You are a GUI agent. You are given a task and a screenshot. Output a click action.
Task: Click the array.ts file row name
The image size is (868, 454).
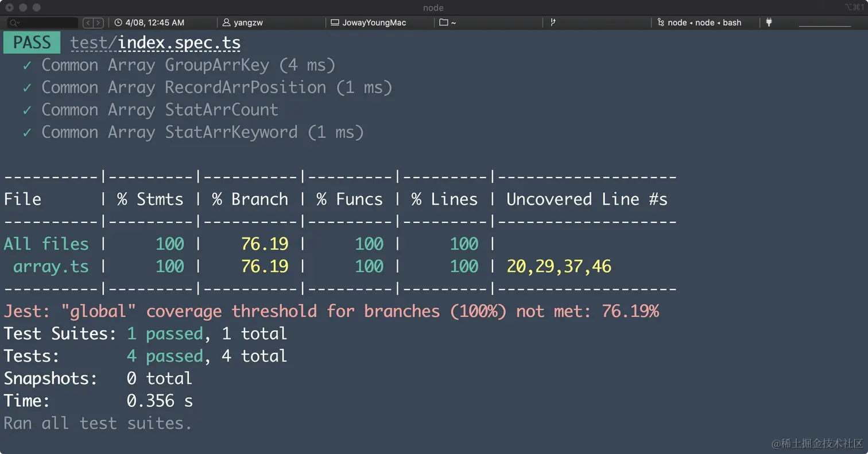[51, 267]
